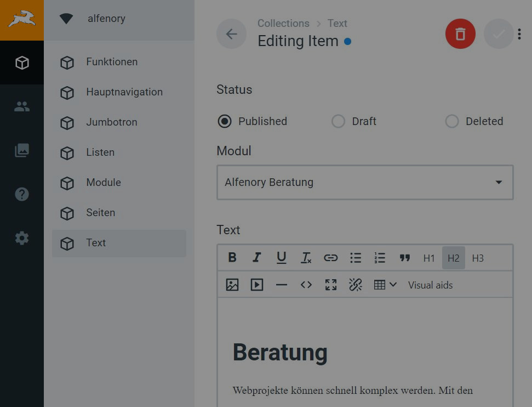Select the Draft status radio button

(x=338, y=121)
